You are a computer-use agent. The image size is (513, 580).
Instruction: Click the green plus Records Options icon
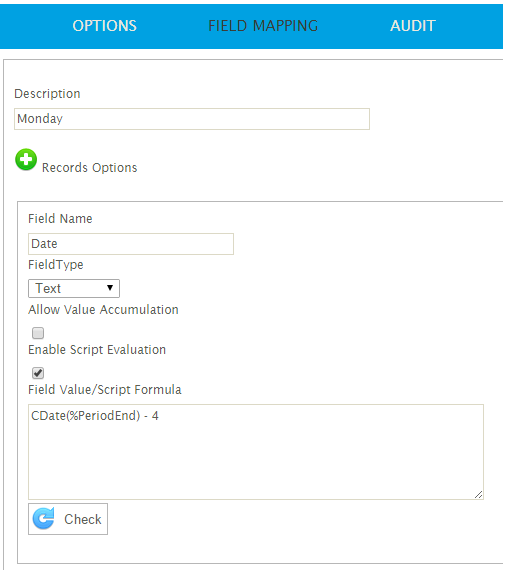click(x=26, y=160)
